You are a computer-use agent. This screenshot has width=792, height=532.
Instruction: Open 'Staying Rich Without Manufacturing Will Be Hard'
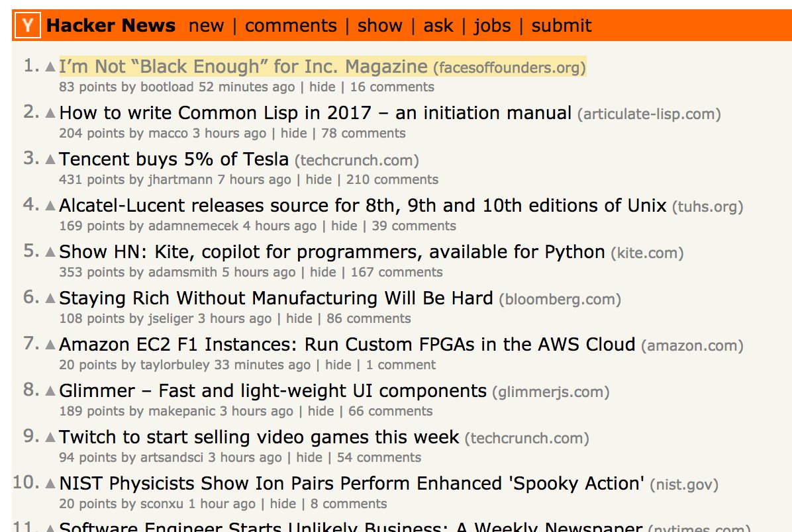275,298
